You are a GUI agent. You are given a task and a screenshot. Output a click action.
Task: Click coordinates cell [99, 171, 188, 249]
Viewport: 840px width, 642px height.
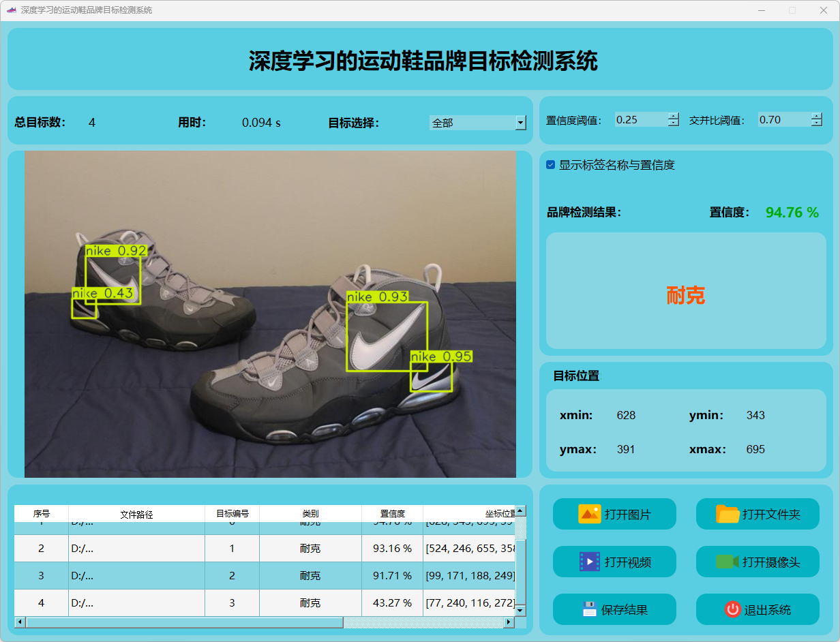point(469,575)
